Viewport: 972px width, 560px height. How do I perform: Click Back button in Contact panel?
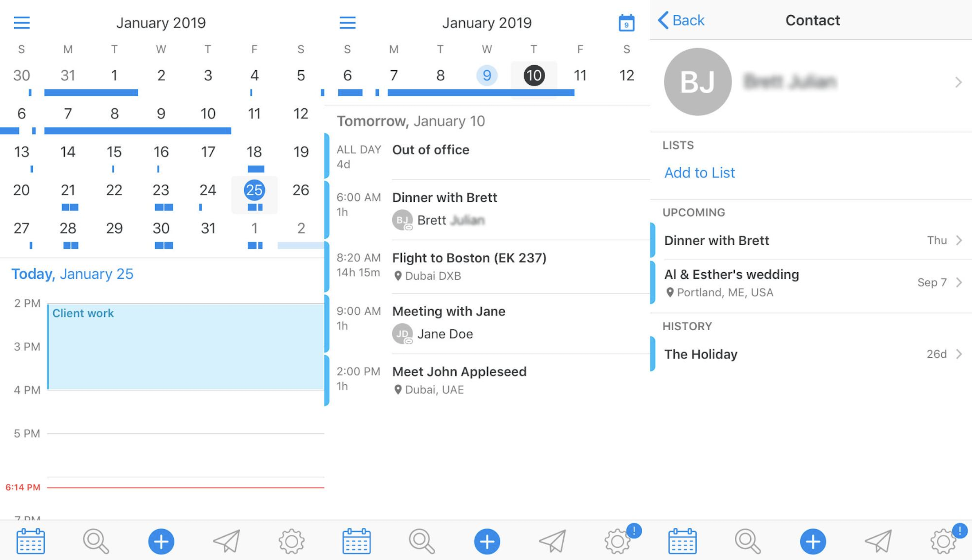[681, 21]
